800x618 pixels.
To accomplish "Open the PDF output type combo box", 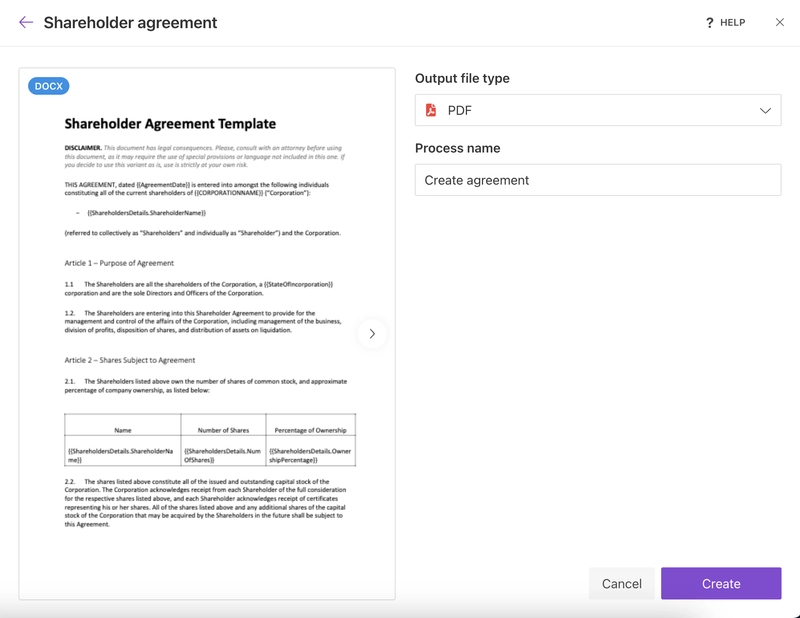I will click(x=598, y=110).
